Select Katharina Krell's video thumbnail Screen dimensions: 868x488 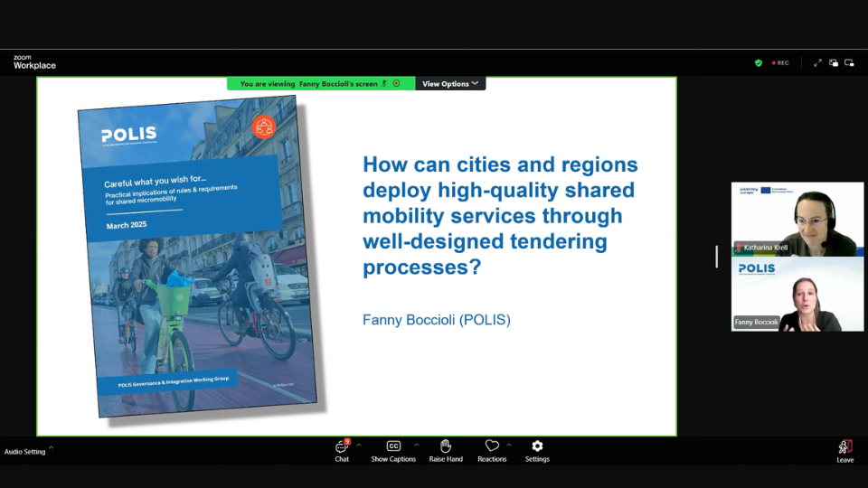[x=797, y=220]
